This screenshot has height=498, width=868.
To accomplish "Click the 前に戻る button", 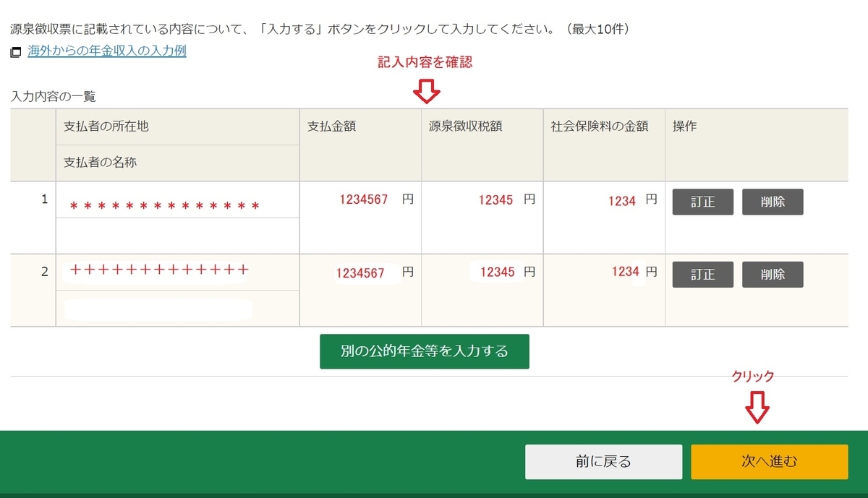I will click(603, 460).
